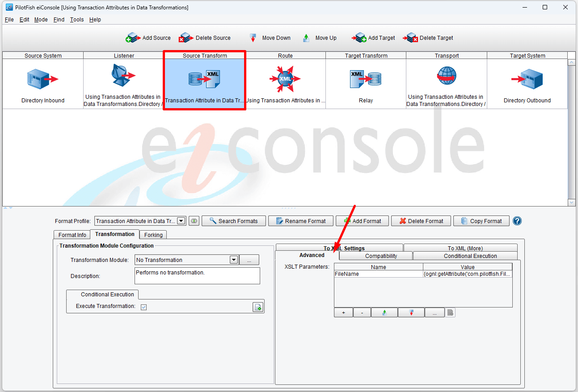Screen dimensions: 578x392
Task: Select the Source System Directory Inbound icon
Action: (x=42, y=79)
